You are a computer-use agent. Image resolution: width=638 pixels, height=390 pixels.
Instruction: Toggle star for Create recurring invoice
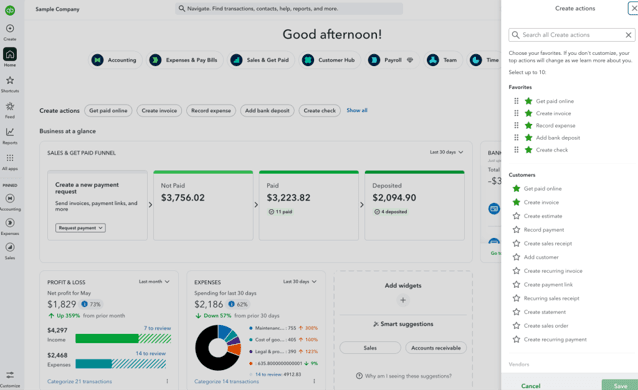point(516,271)
